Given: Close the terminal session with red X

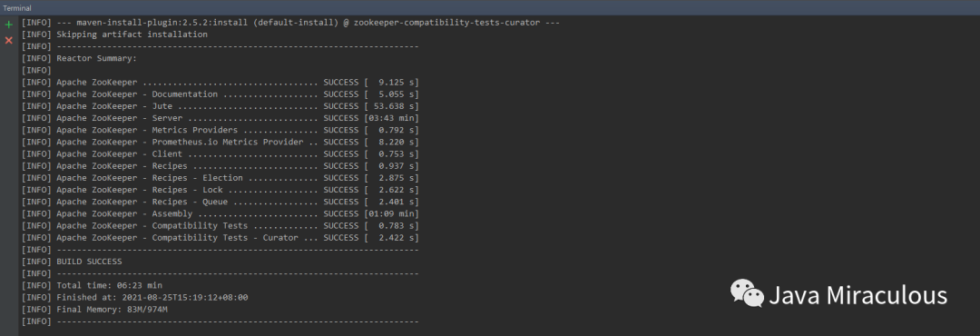Looking at the screenshot, I should (9, 41).
